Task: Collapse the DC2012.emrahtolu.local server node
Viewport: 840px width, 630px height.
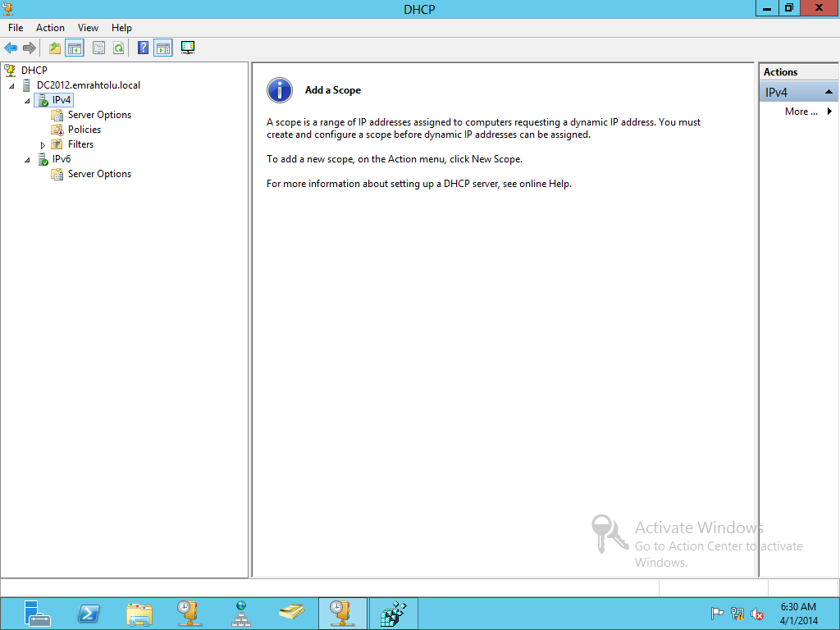Action: [x=11, y=85]
